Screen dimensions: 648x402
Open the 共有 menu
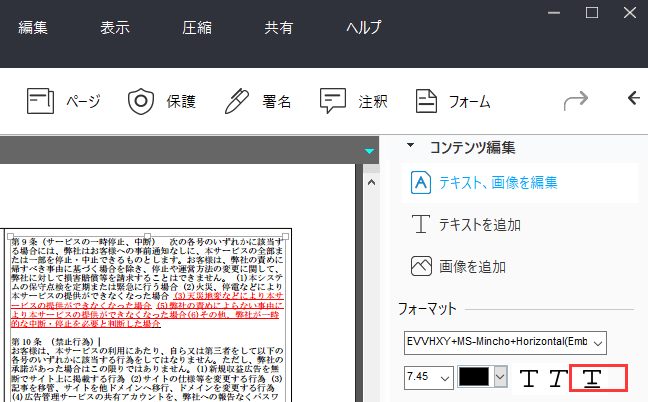279,28
